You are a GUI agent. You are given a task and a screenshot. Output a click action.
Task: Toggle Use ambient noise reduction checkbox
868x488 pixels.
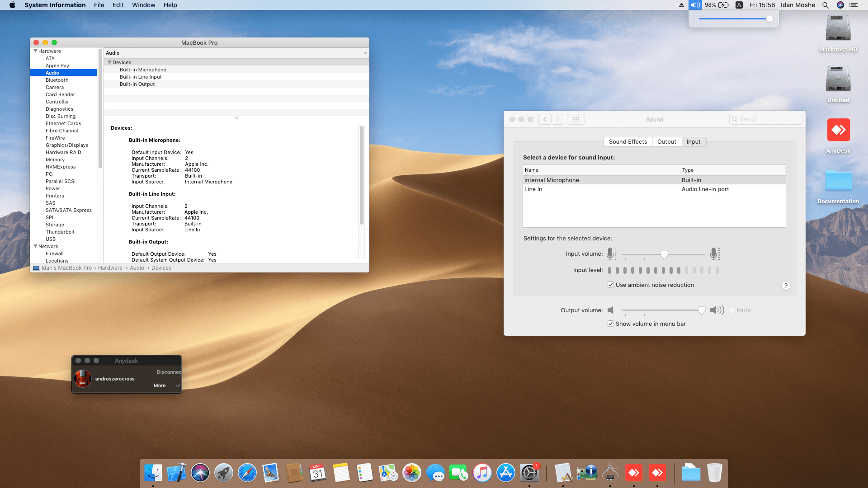coord(611,285)
